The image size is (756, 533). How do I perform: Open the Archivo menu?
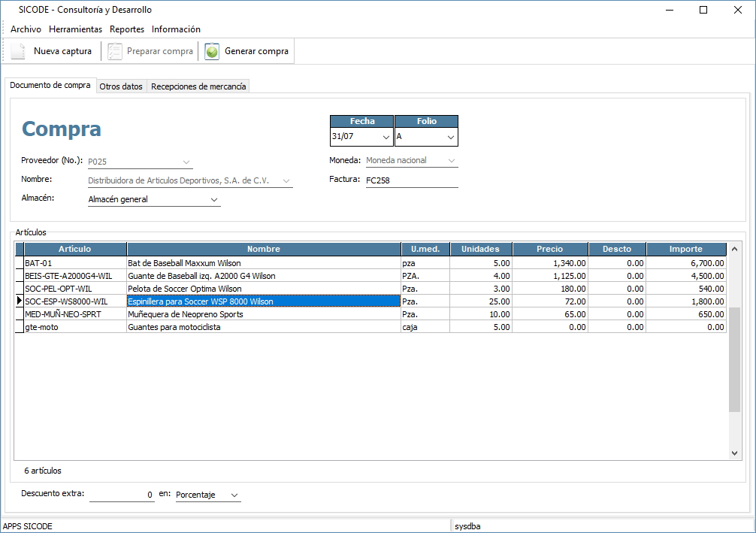click(26, 29)
